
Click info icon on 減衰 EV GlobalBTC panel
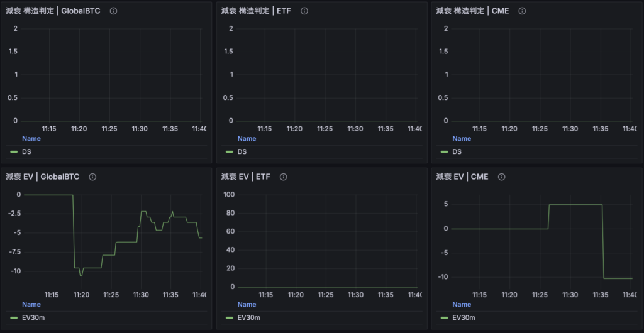click(x=92, y=177)
